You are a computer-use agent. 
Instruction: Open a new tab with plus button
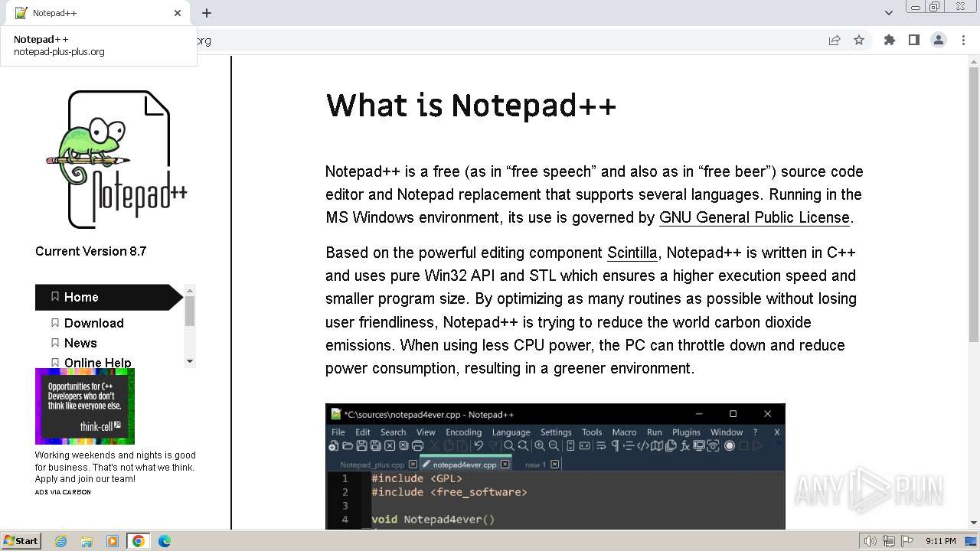click(207, 13)
